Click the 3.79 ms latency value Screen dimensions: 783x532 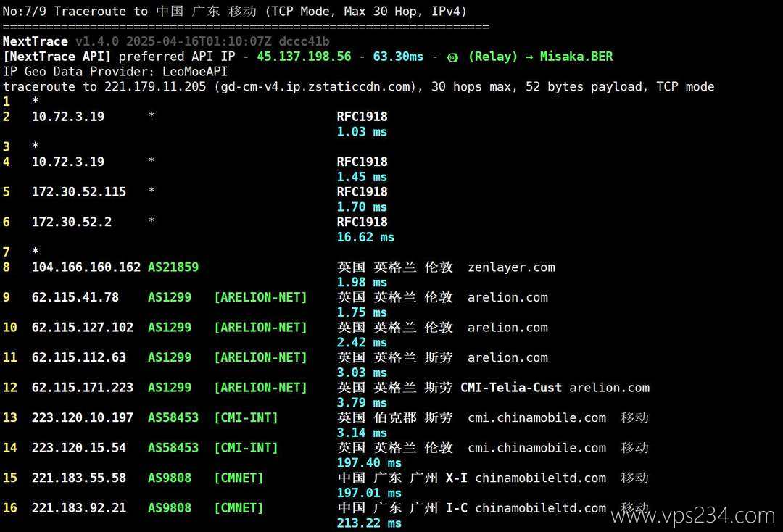coord(362,403)
